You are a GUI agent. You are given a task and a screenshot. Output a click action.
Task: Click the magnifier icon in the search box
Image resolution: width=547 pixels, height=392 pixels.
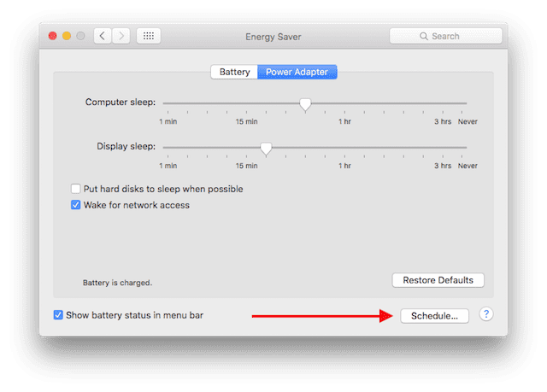coord(425,37)
